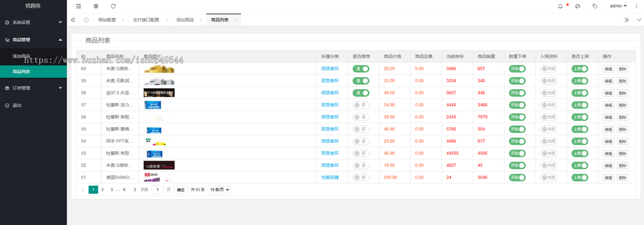Click 编辑 button for product ID 55
The height and width of the screenshot is (225, 644).
609,129
